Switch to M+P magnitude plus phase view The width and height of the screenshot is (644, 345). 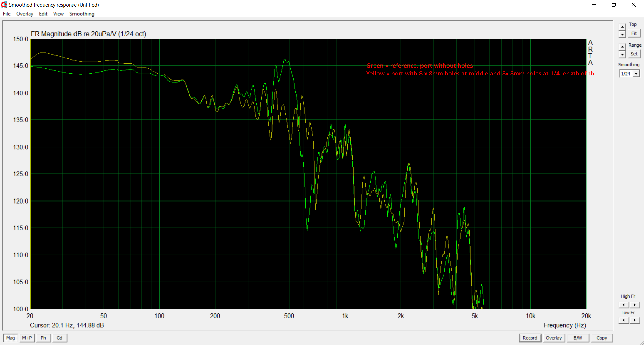tap(27, 338)
